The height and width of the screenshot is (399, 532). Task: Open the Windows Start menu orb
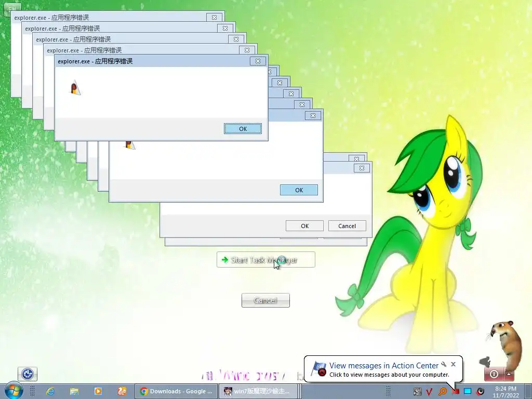[14, 391]
